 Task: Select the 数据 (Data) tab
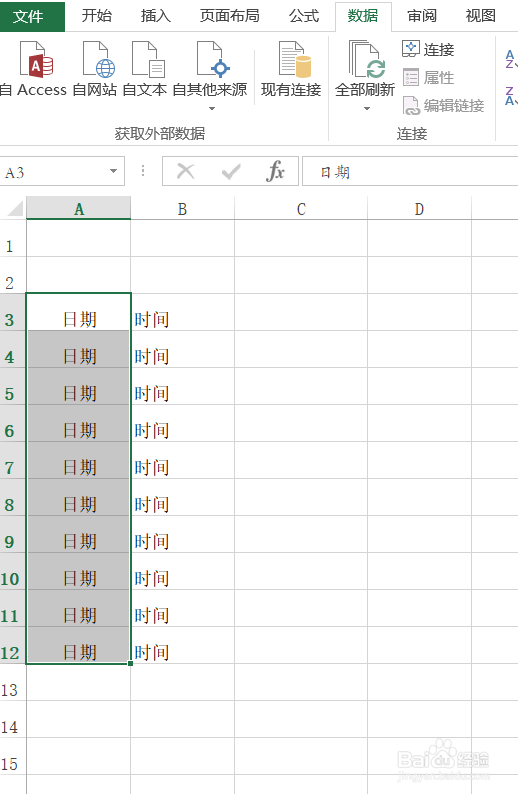363,16
